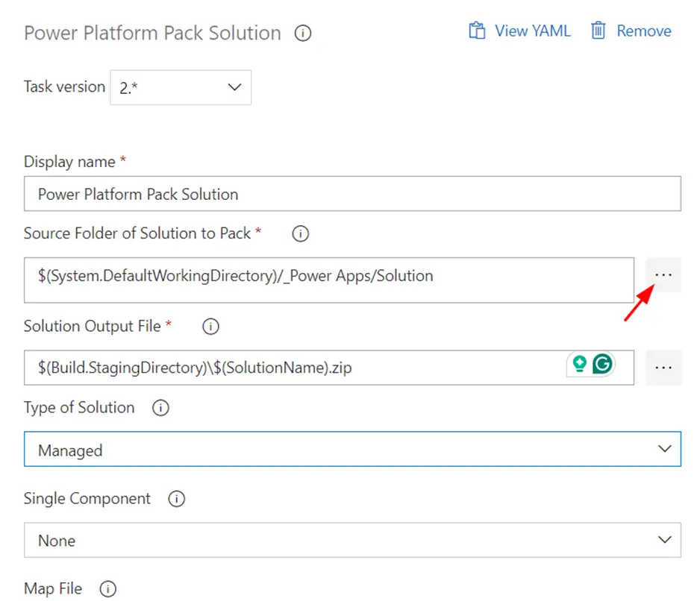Click the info icon for Map File
The image size is (700, 601).
(107, 589)
